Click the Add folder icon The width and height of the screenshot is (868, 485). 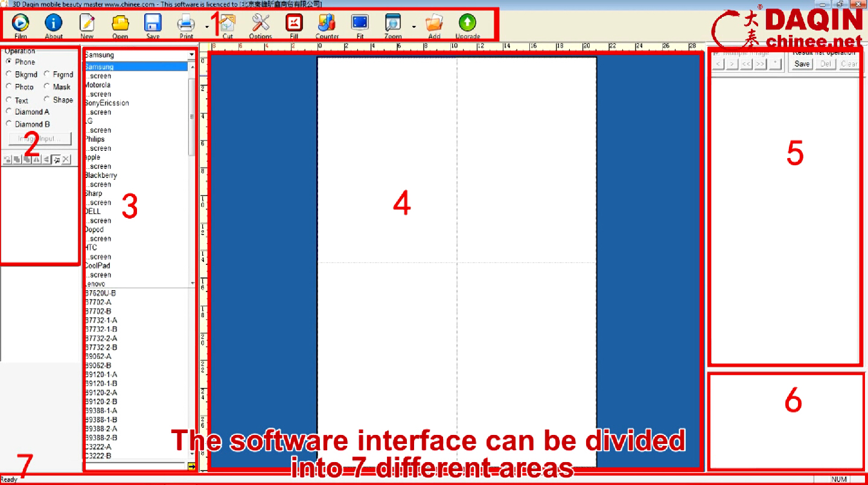point(434,24)
